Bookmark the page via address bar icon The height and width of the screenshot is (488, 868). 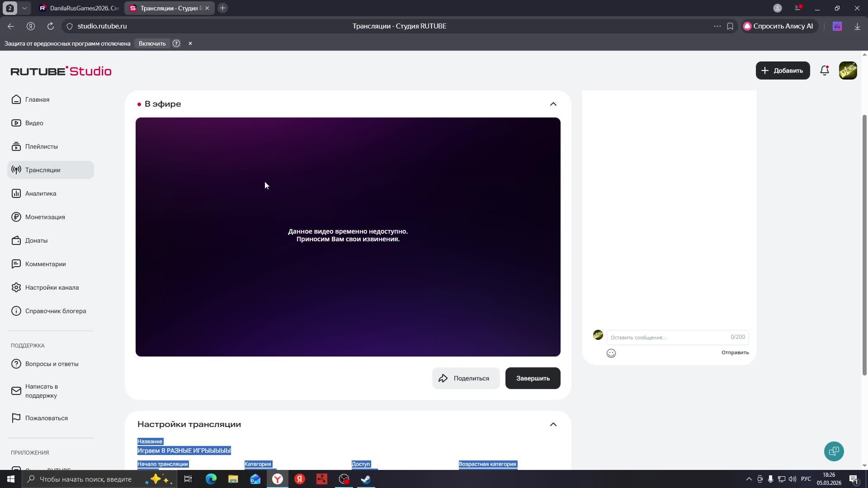point(730,26)
